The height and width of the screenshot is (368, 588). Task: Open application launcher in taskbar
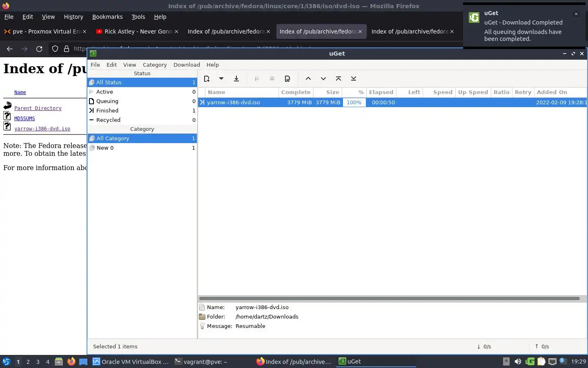coord(6,361)
